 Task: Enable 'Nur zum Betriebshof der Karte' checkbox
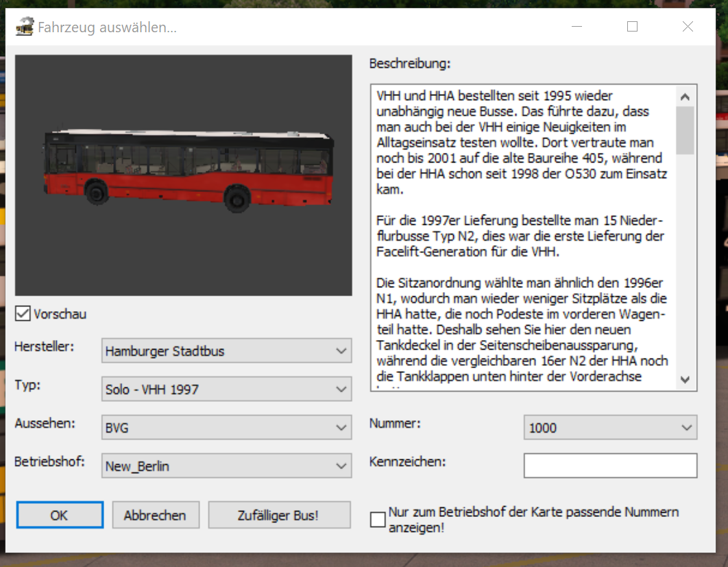point(378,520)
